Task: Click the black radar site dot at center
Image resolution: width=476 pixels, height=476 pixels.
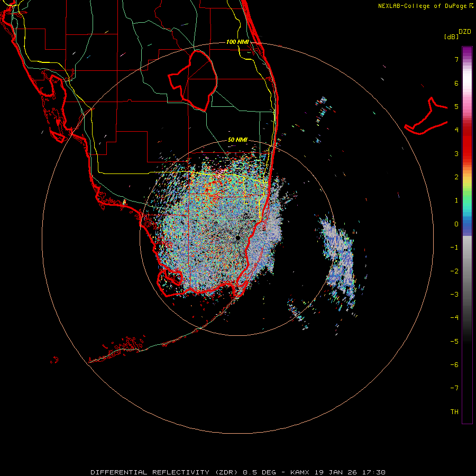Action: [x=237, y=238]
